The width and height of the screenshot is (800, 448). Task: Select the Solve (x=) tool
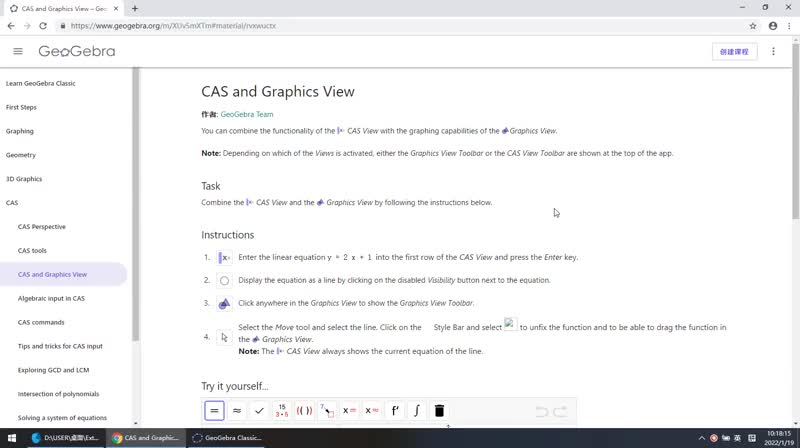tap(349, 410)
